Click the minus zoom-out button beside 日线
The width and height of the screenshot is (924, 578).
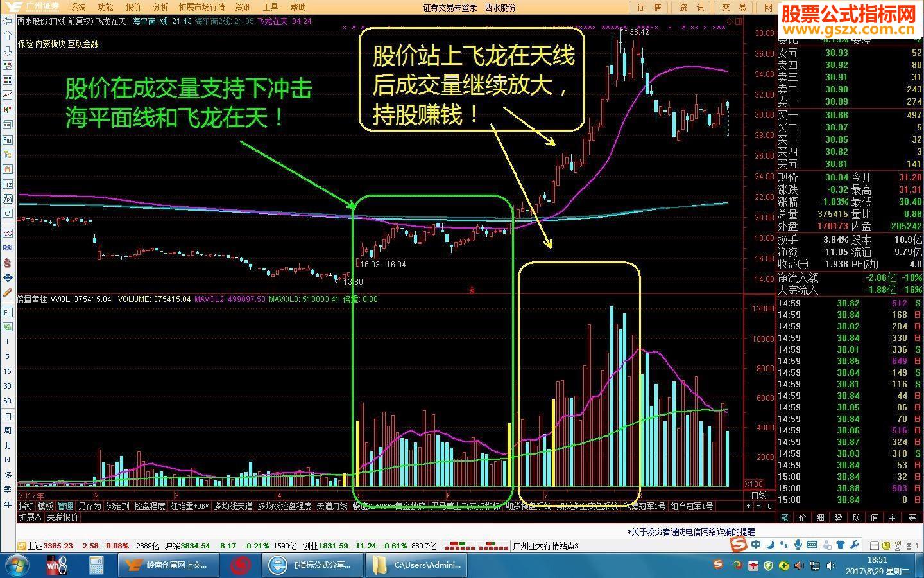[759, 506]
